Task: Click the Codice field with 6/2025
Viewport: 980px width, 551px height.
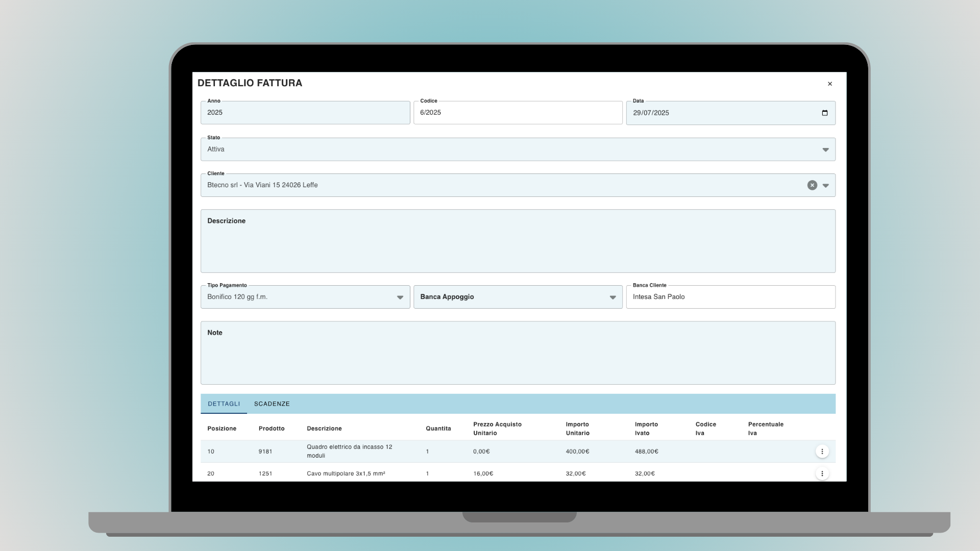Action: click(x=518, y=113)
